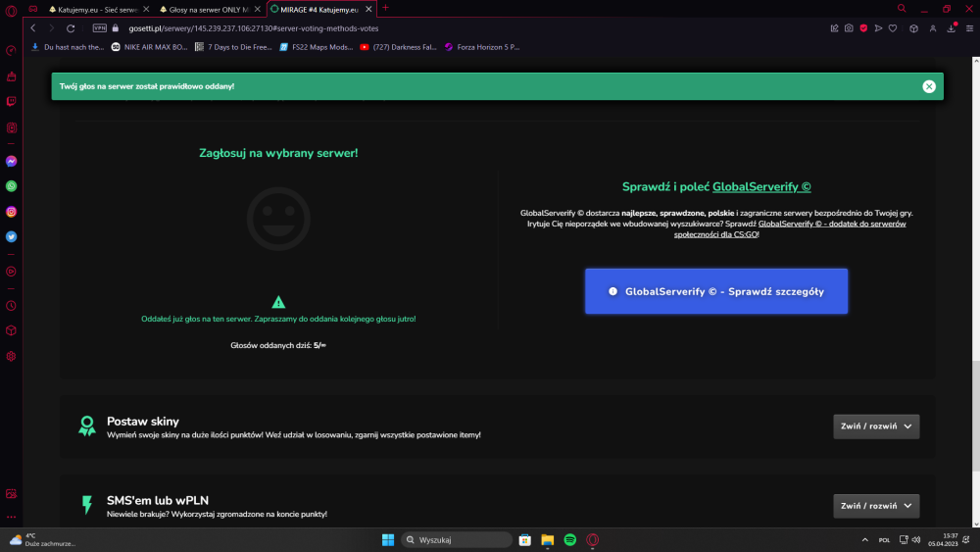Open the Darkness Fal... YouTube bookmark

[398, 47]
